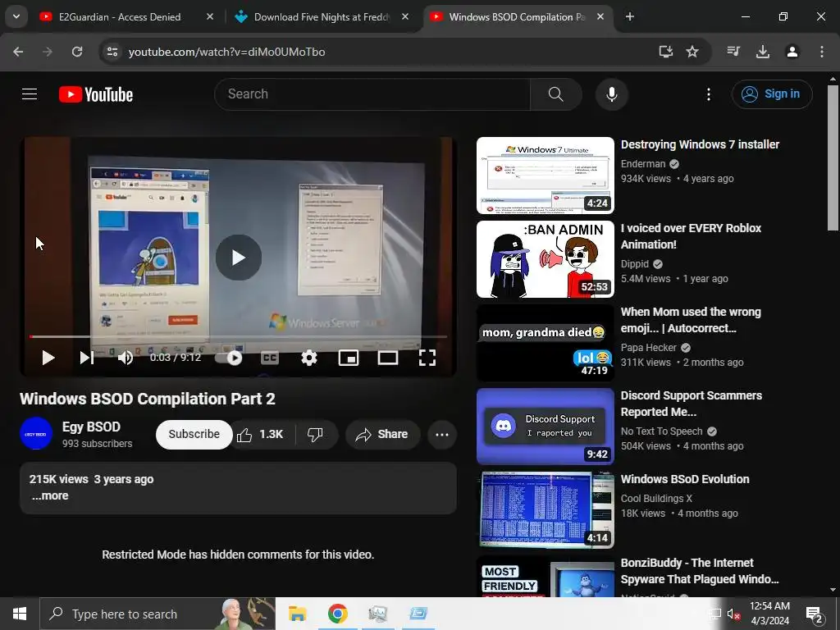Enable theater mode view
The width and height of the screenshot is (840, 630).
388,358
